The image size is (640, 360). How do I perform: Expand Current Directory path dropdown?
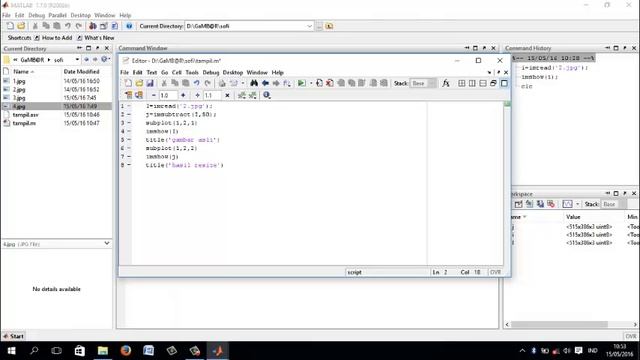309,26
